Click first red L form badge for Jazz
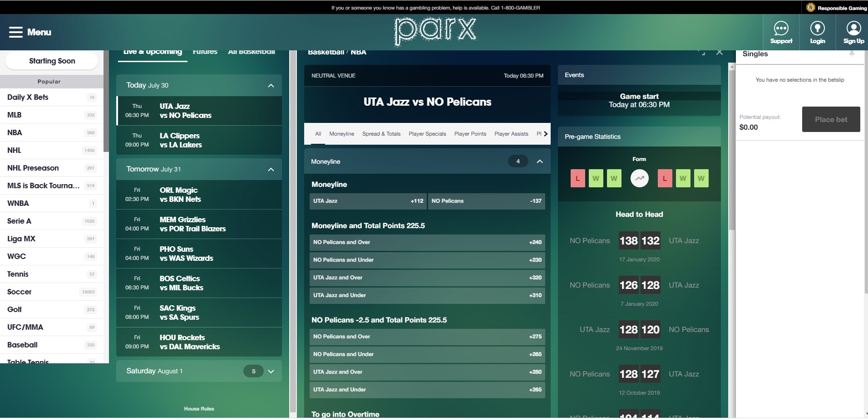Image resolution: width=868 pixels, height=420 pixels. 577,178
